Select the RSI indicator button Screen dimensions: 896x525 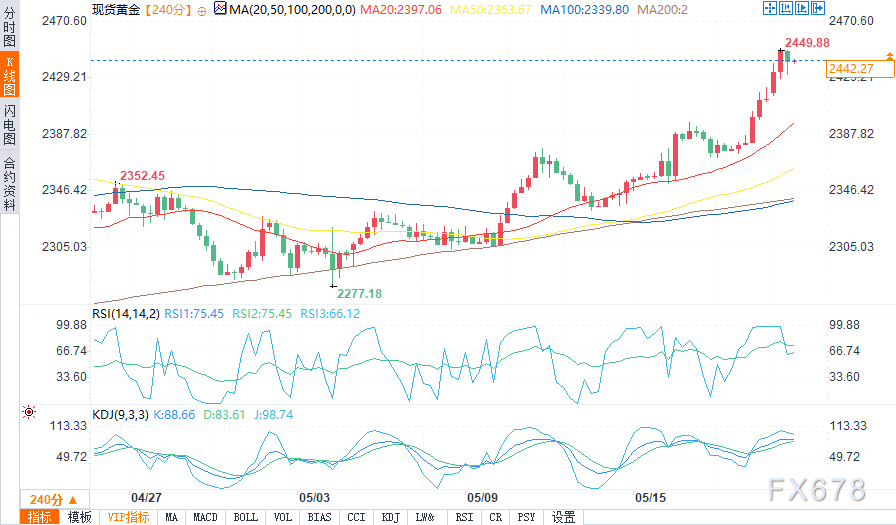tap(464, 517)
